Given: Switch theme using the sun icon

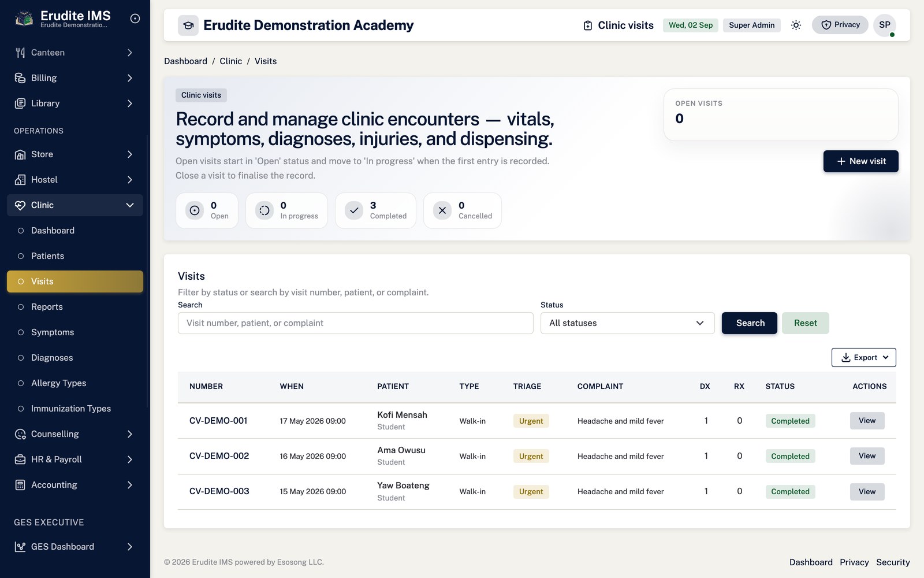Looking at the screenshot, I should tap(796, 25).
